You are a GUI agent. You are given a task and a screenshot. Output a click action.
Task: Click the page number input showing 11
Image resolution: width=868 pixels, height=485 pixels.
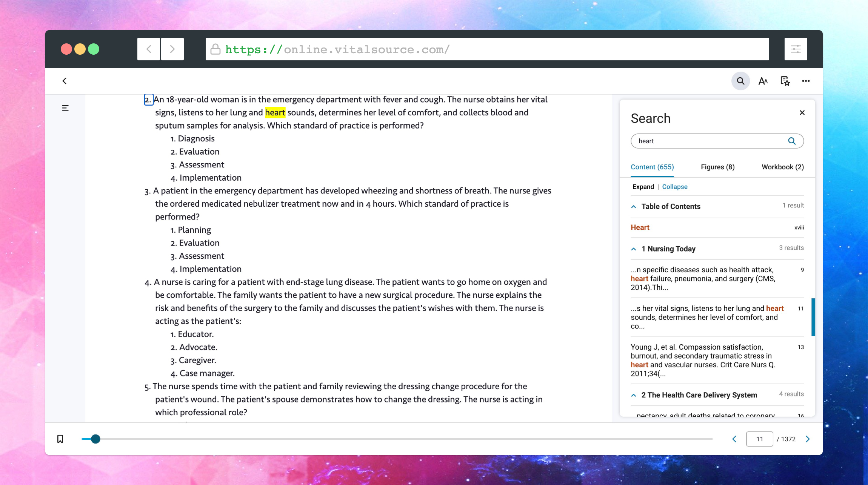pyautogui.click(x=760, y=439)
